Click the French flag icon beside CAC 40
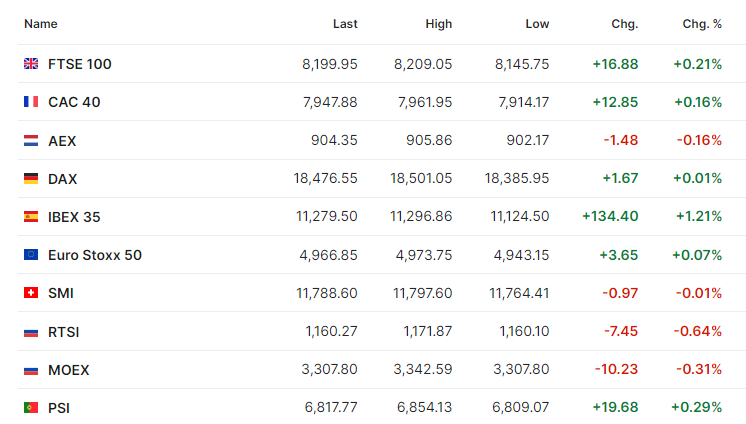Image resolution: width=746 pixels, height=424 pixels. 31,102
